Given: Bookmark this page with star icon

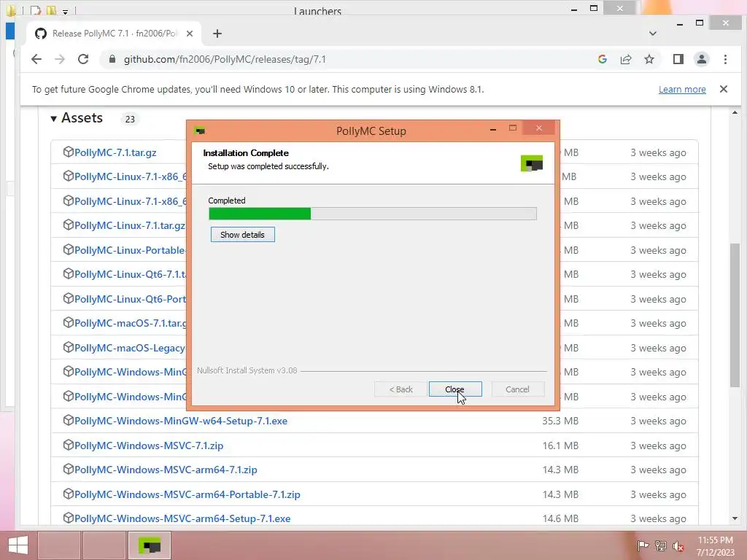Looking at the screenshot, I should tap(649, 59).
